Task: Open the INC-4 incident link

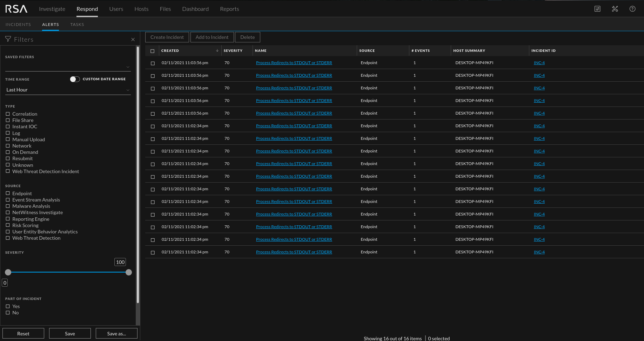Action: tap(539, 62)
